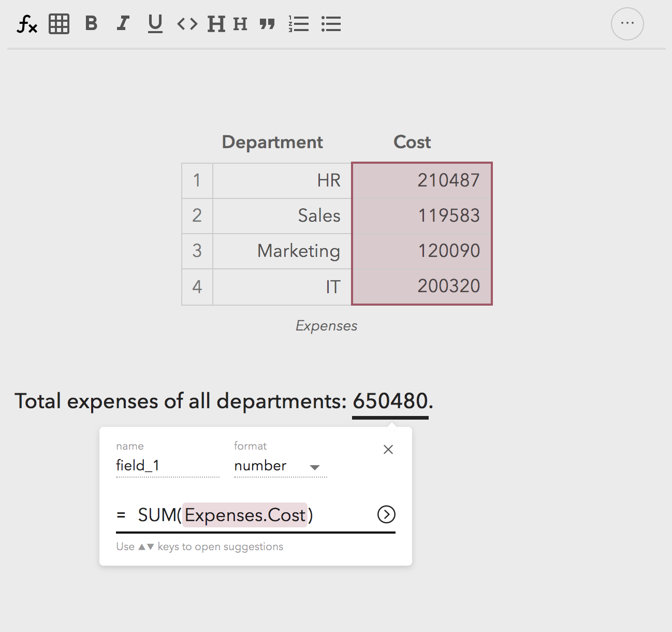This screenshot has width=672, height=632.
Task: Select the Department column header
Action: click(x=272, y=142)
